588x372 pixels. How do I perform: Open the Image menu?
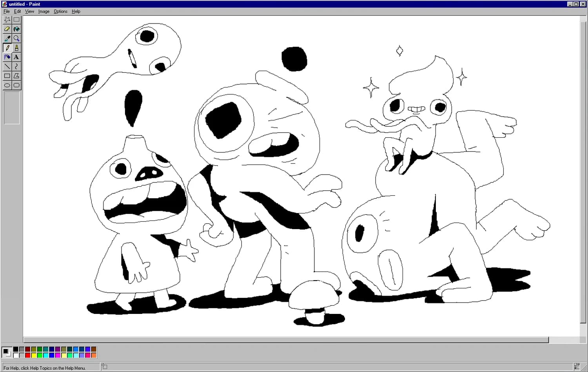coord(44,11)
